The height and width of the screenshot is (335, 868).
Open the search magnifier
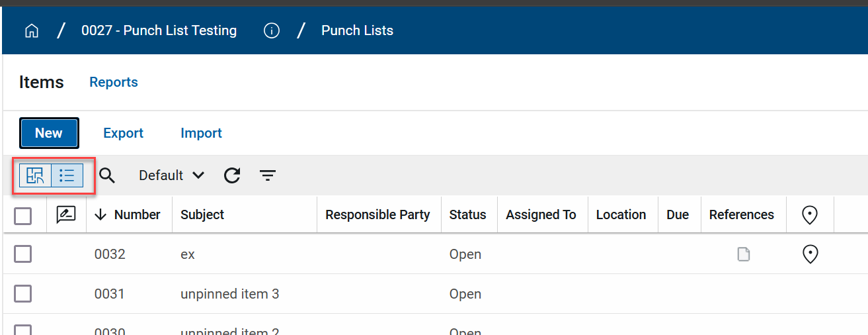click(x=107, y=175)
